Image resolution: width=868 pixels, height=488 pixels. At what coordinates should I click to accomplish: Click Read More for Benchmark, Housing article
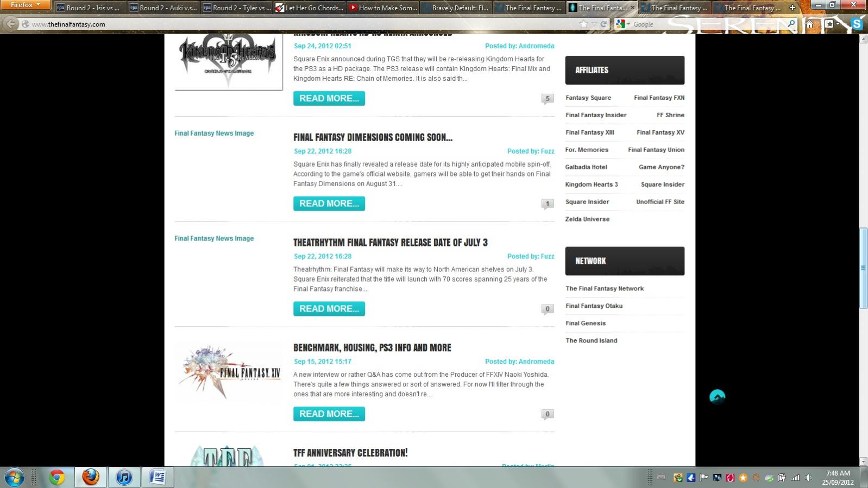(x=329, y=414)
